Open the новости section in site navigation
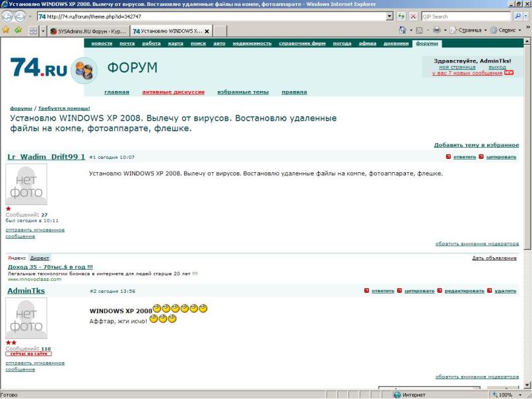532x399 pixels. tap(102, 44)
